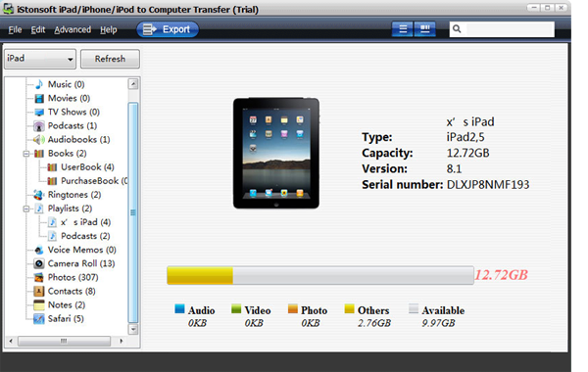Viewport: 588px width, 372px height.
Task: Click the tree scroll down arrow
Action: (133, 329)
